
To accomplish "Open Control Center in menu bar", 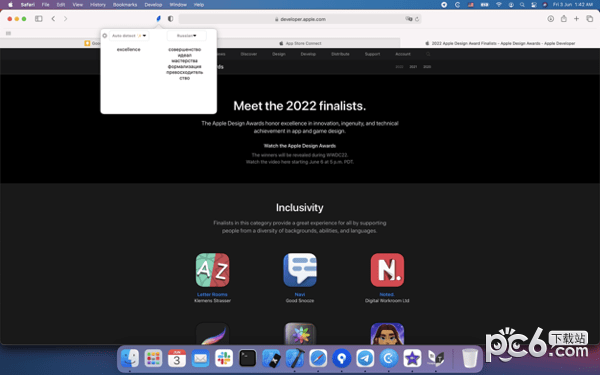I will click(534, 5).
